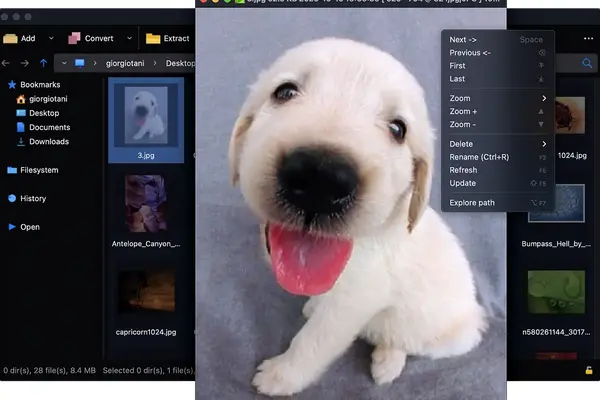This screenshot has height=400, width=600.
Task: Select the Antelope_Canyon image thumbnail
Action: pyautogui.click(x=146, y=205)
